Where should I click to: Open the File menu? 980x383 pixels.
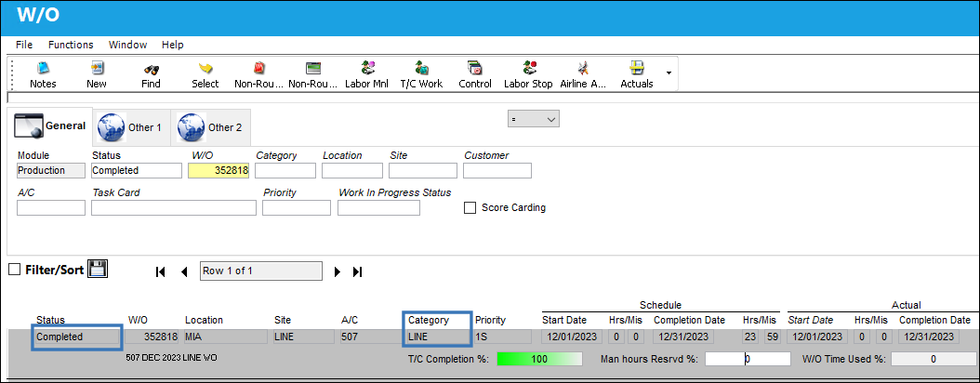pyautogui.click(x=24, y=45)
